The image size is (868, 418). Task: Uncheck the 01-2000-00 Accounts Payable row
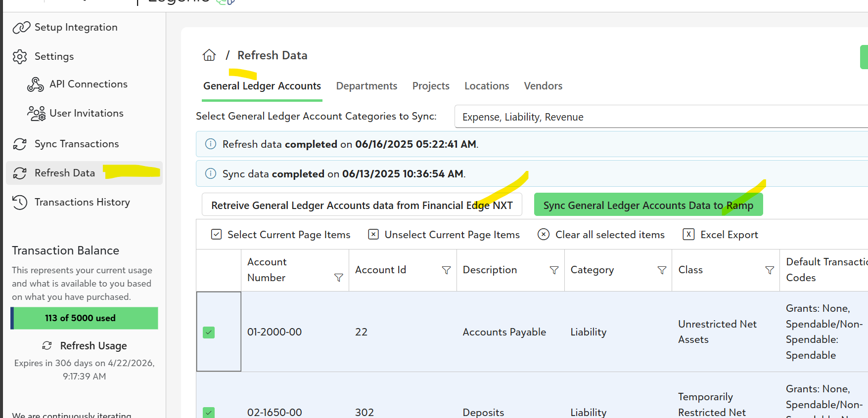pyautogui.click(x=209, y=333)
